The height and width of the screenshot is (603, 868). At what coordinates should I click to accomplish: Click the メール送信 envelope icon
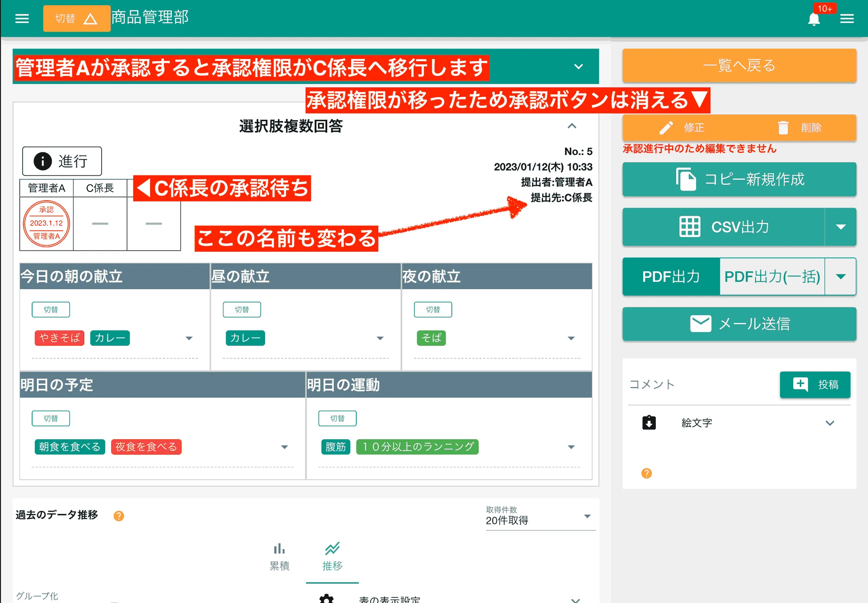tap(700, 324)
